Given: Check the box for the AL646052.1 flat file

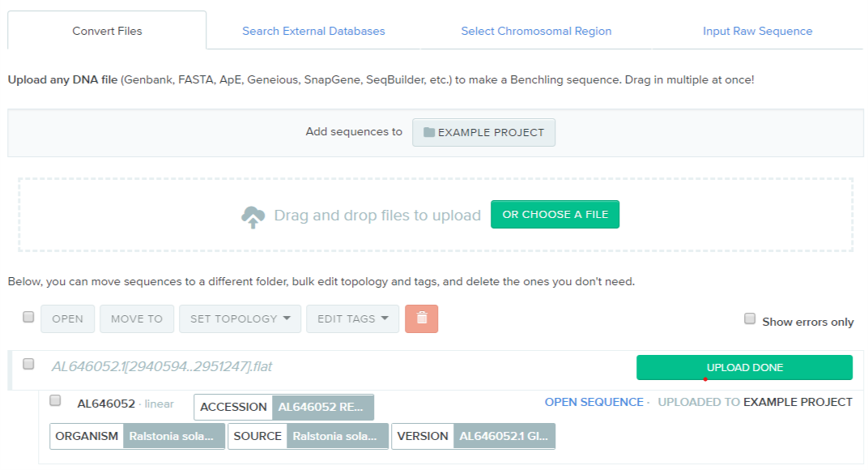Looking at the screenshot, I should pos(28,365).
